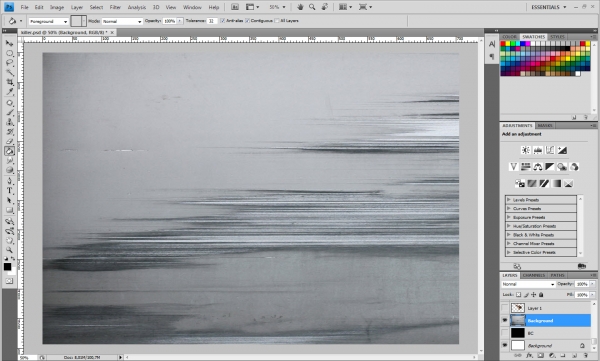This screenshot has height=361, width=600.
Task: Select the Type tool
Action: tap(10, 191)
